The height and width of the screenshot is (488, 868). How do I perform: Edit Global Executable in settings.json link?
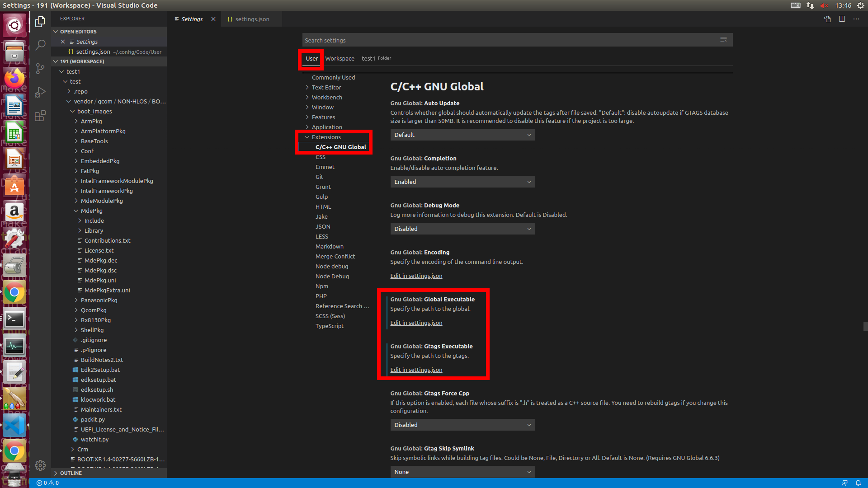click(416, 323)
